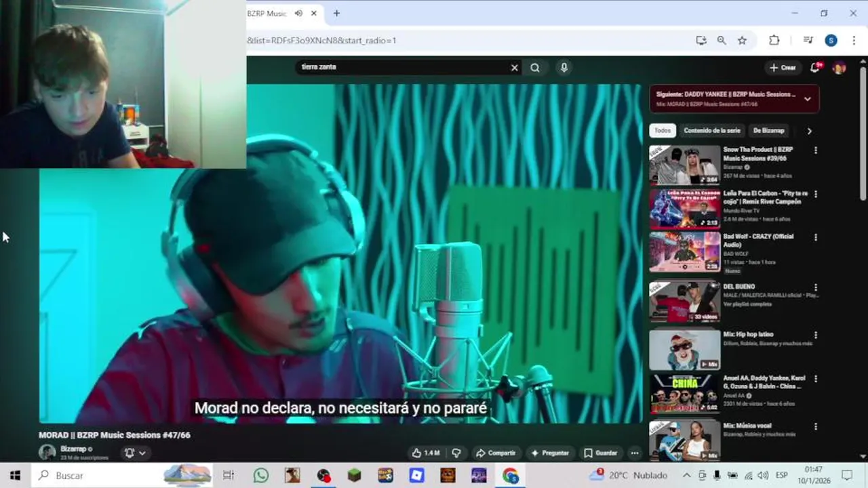
Task: Dislike the MORAD video
Action: pyautogui.click(x=456, y=453)
